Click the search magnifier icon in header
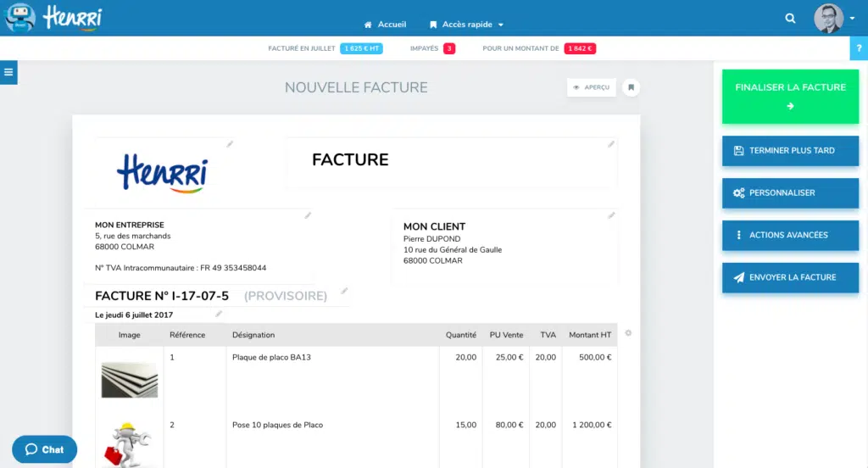This screenshot has height=468, width=868. (x=790, y=18)
